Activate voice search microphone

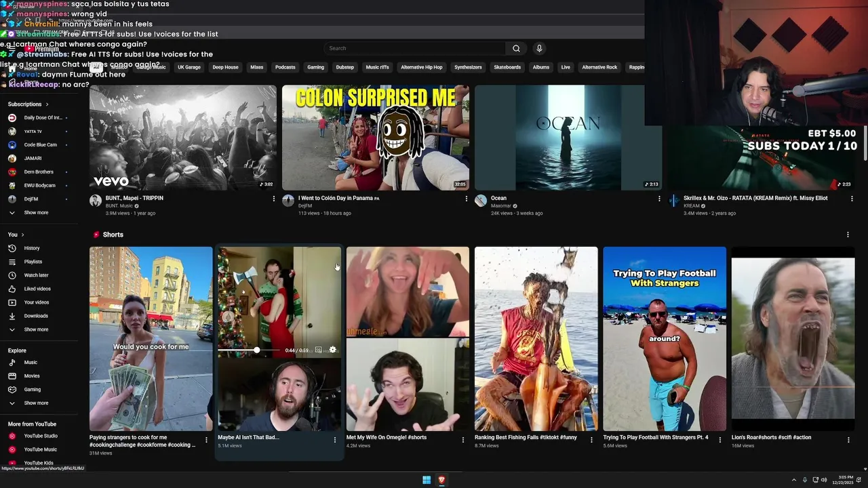(x=539, y=48)
